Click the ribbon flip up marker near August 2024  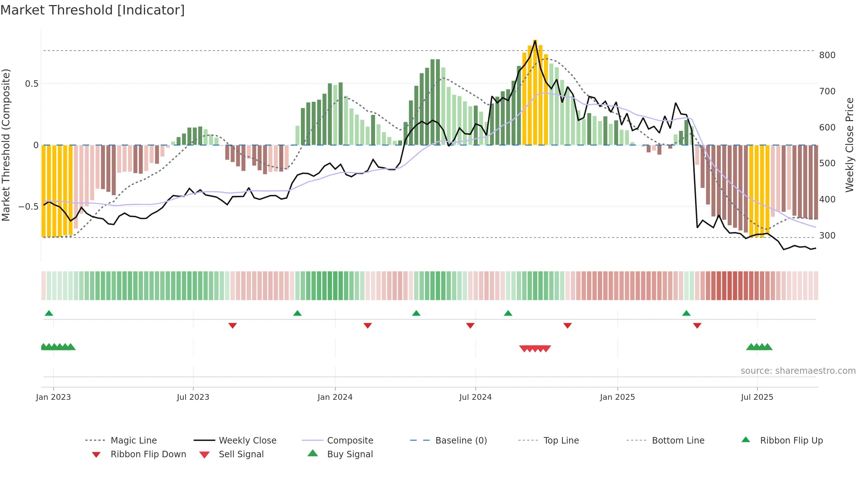508,313
